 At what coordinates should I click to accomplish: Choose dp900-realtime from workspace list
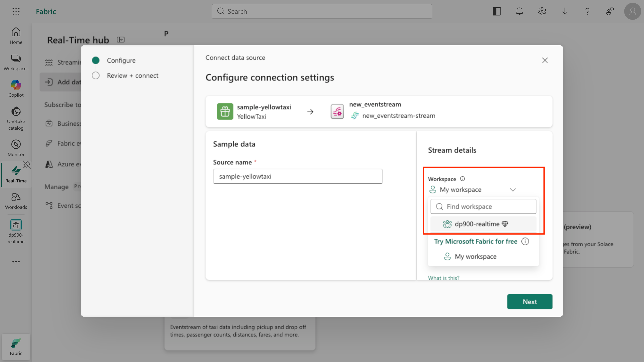483,224
